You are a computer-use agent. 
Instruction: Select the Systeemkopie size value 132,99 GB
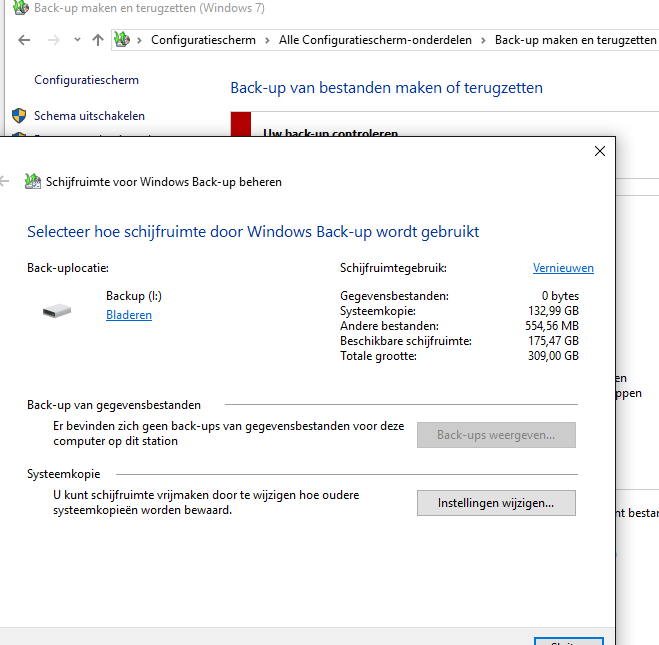[553, 311]
